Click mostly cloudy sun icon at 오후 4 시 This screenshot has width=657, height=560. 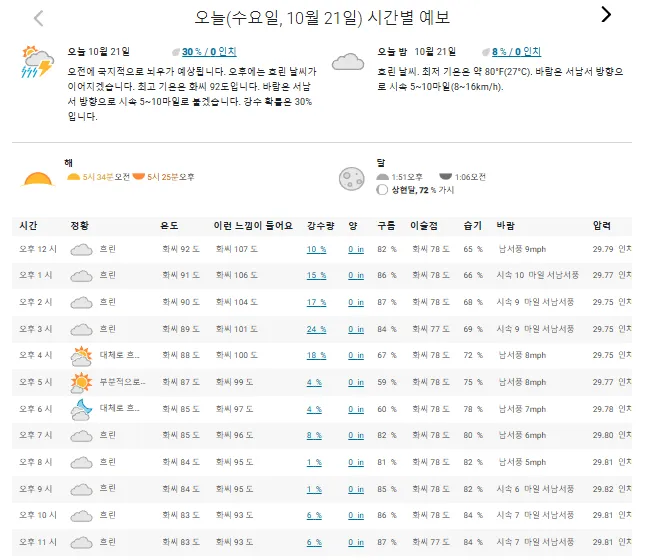tap(81, 356)
